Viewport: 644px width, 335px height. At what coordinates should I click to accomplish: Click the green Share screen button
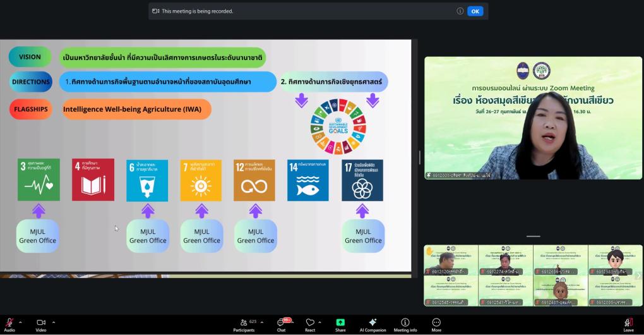click(340, 323)
